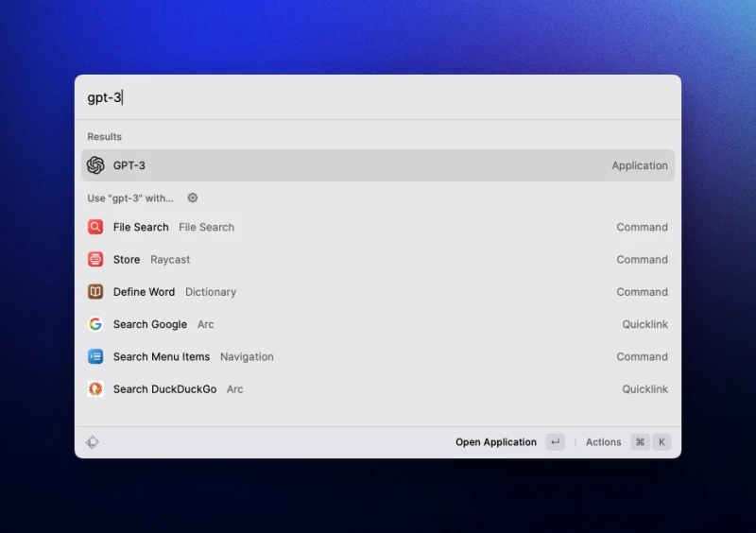Click the Raycast logo in bottom bar

pos(93,442)
